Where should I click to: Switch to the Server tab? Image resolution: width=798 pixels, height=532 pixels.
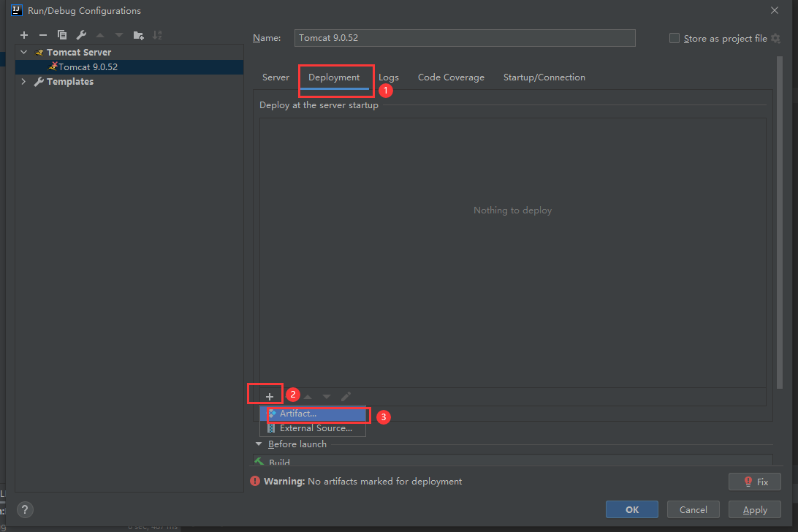coord(275,77)
